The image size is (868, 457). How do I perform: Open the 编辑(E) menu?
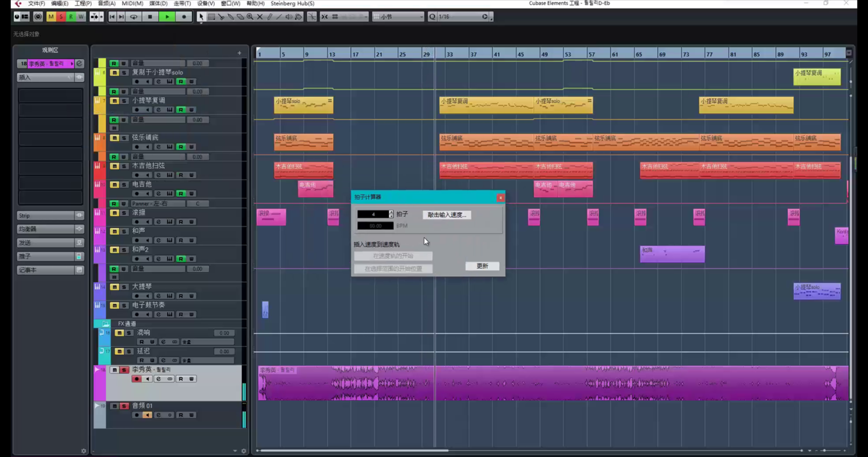click(x=60, y=4)
